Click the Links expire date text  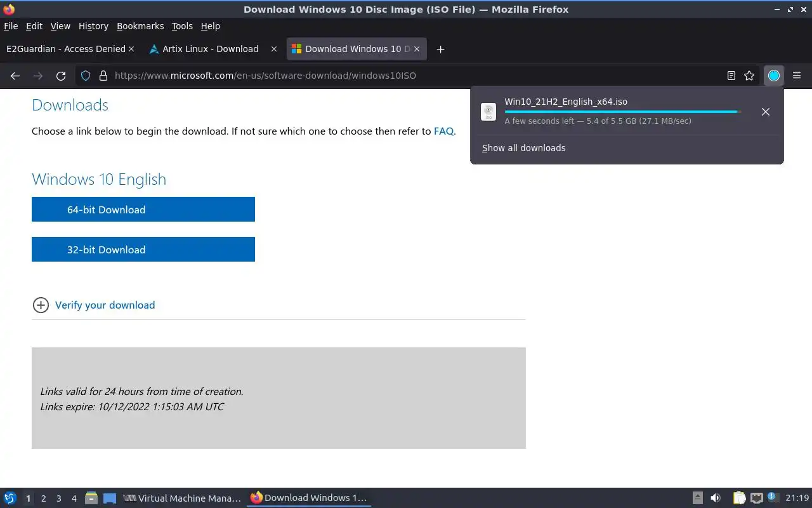(x=132, y=406)
